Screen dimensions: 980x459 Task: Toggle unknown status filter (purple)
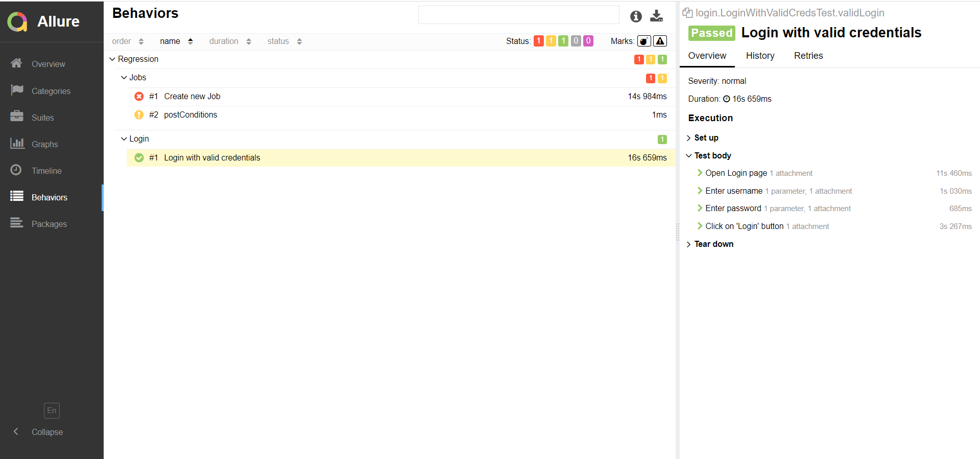[x=588, y=41]
